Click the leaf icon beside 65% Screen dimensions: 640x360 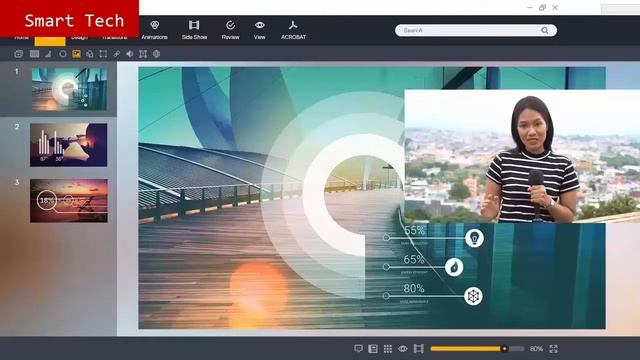[454, 267]
